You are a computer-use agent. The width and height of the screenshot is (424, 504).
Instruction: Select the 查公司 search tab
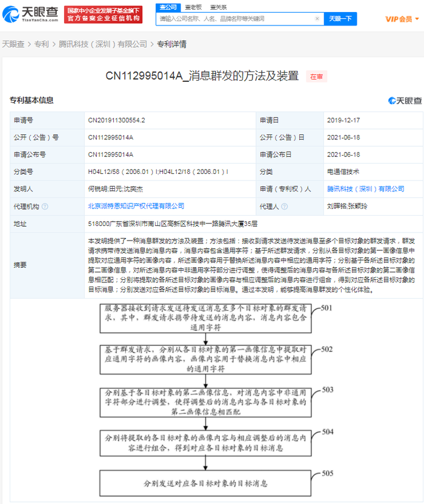pos(168,7)
